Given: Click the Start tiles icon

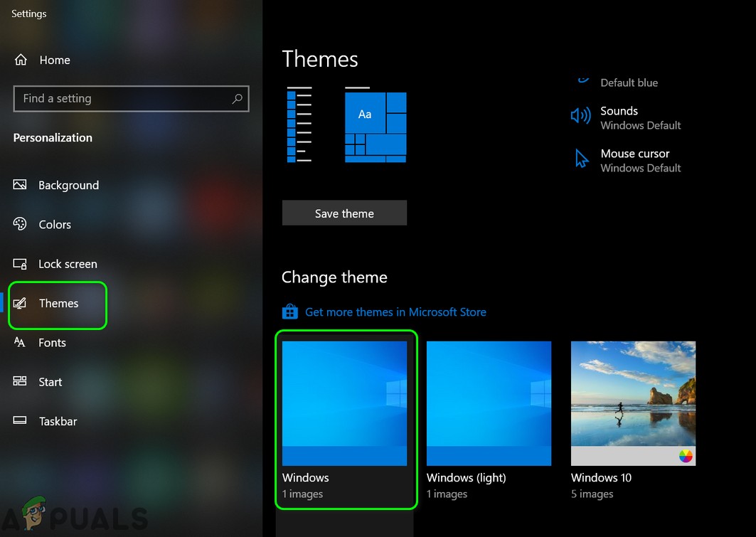Looking at the screenshot, I should [20, 381].
